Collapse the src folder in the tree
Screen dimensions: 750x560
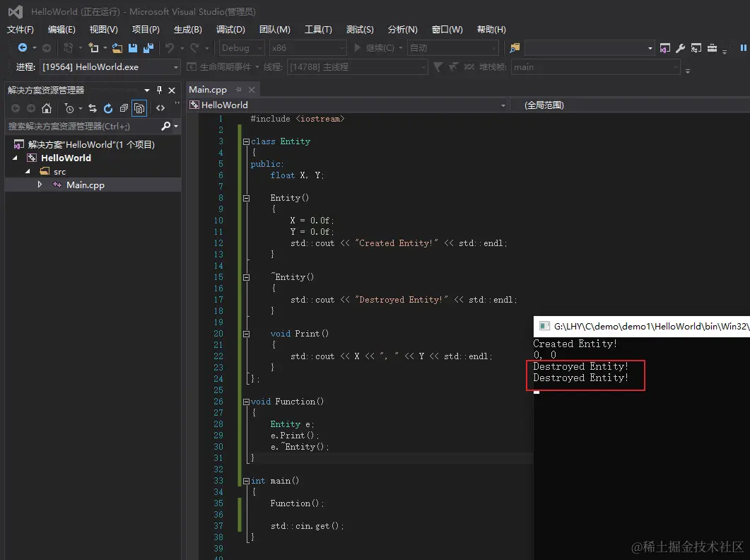tap(28, 172)
